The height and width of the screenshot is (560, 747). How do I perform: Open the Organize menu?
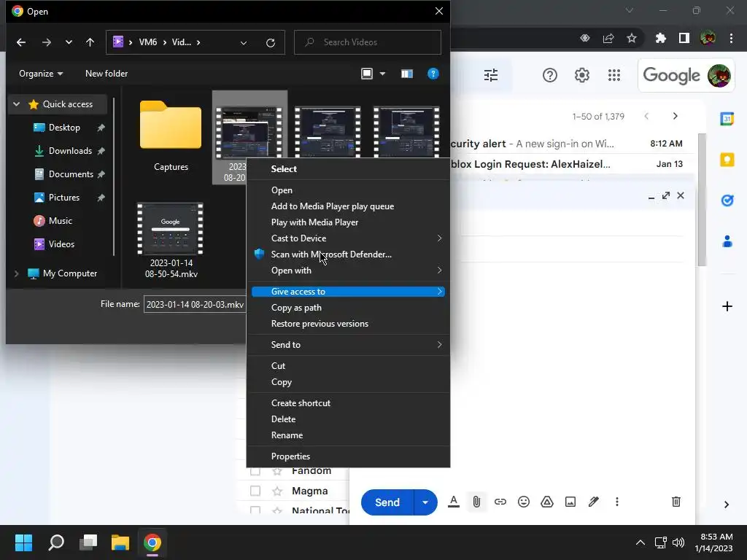coord(41,74)
